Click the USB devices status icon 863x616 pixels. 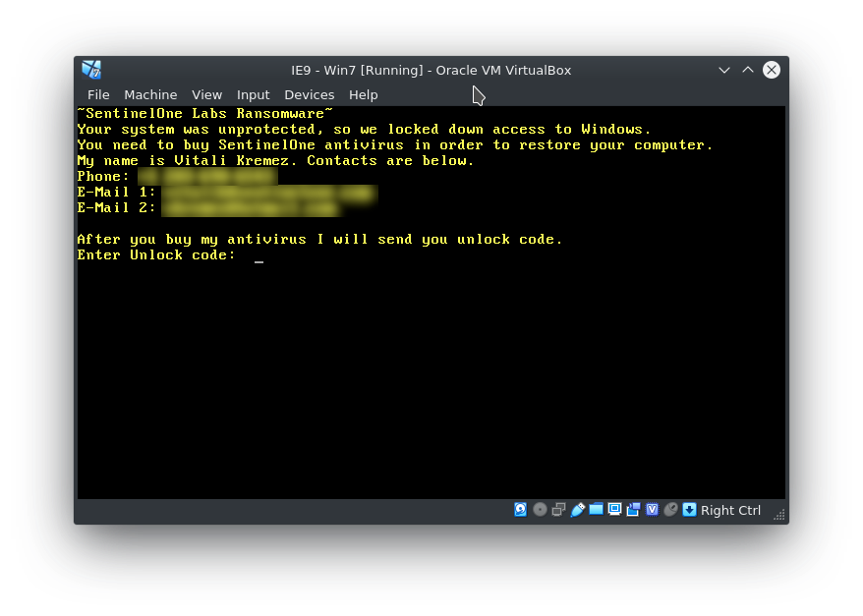click(577, 510)
